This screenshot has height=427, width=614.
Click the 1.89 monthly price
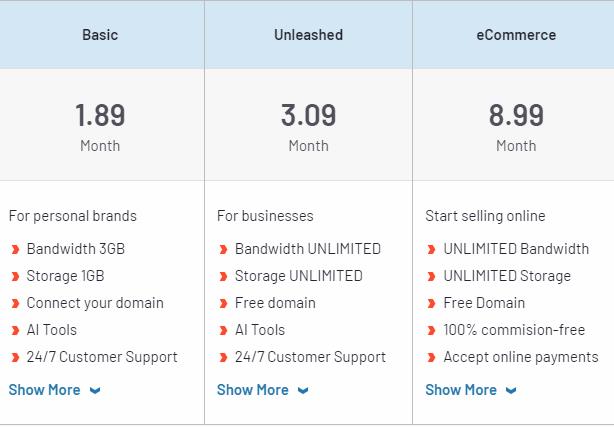point(100,115)
